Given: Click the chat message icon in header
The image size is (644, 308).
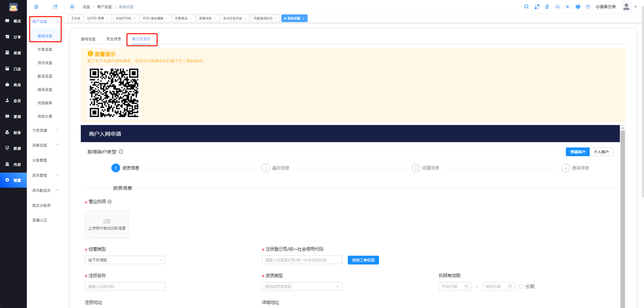Looking at the screenshot, I should [578, 6].
